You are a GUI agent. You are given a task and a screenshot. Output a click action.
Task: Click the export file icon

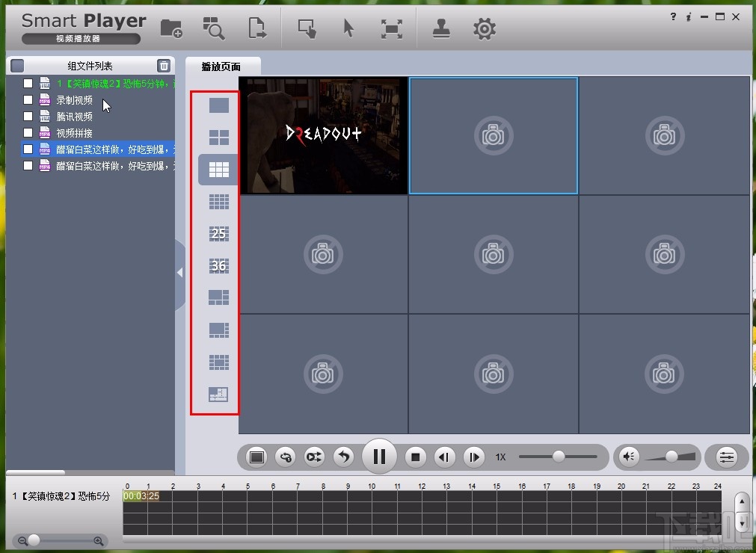click(x=256, y=28)
